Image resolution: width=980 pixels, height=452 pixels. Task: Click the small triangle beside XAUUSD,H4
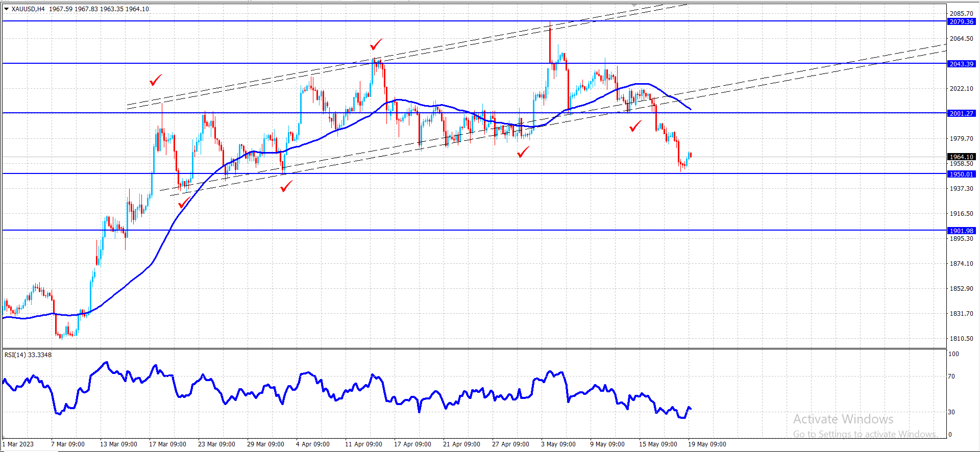pos(7,9)
